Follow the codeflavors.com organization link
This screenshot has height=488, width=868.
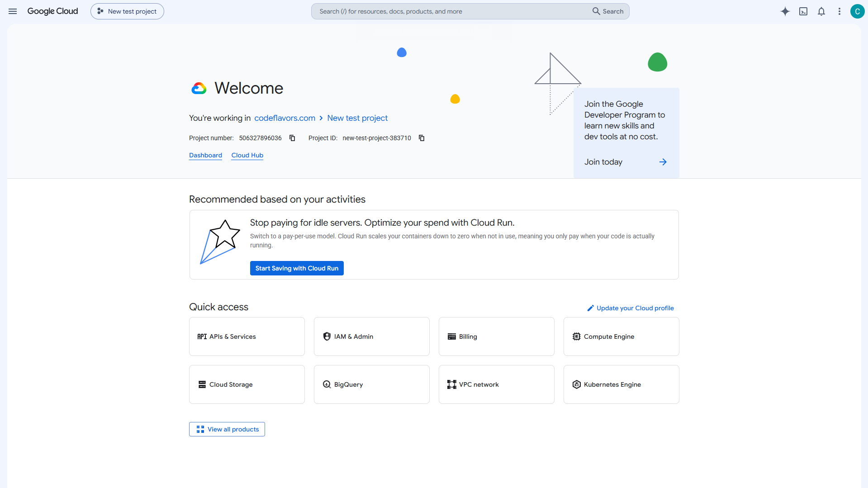pyautogui.click(x=285, y=118)
